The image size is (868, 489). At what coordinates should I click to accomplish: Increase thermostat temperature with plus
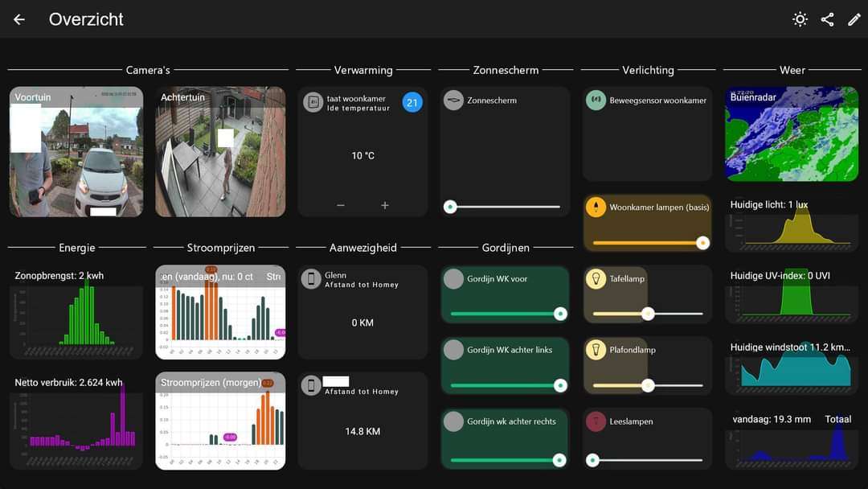385,205
